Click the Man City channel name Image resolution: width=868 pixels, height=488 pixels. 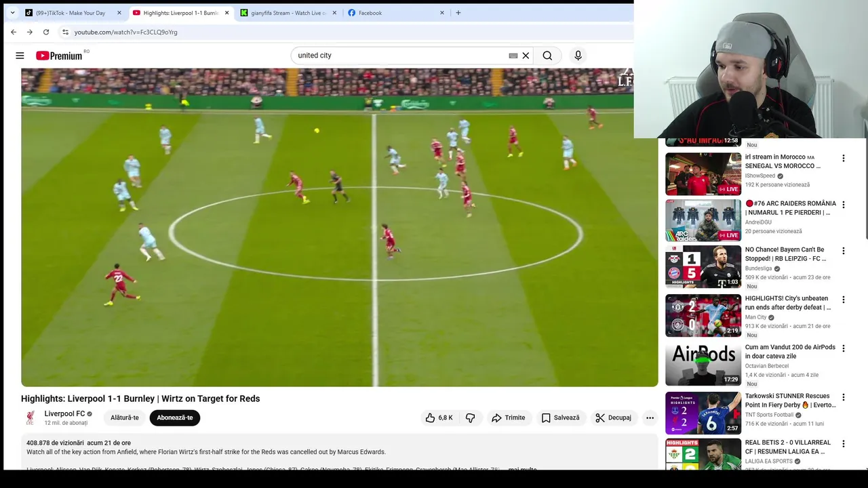(x=756, y=317)
